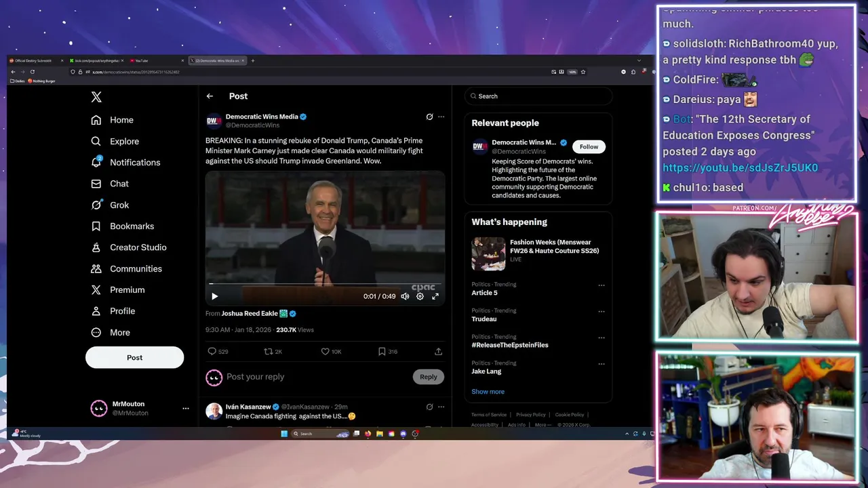Expand the More menu in sidebar

click(x=111, y=333)
